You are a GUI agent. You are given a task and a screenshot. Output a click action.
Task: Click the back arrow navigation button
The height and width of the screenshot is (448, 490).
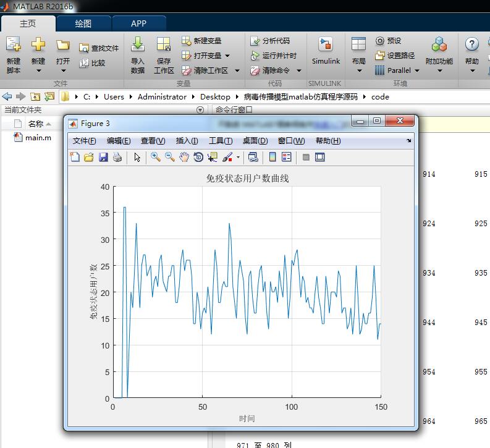coord(7,96)
